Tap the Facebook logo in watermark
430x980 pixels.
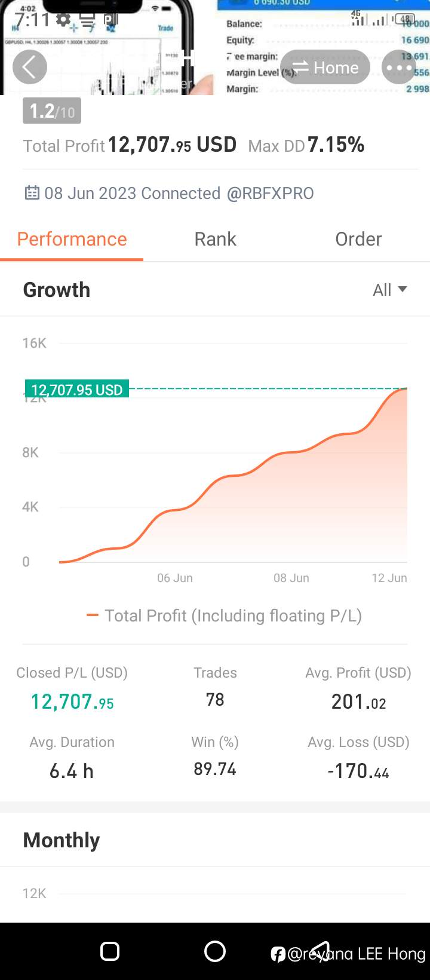pyautogui.click(x=278, y=954)
